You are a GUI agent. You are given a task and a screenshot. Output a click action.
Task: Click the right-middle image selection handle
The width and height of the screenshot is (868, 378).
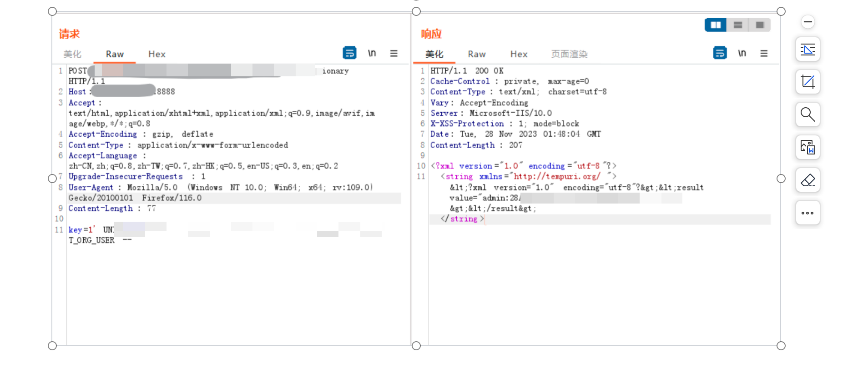(x=781, y=179)
